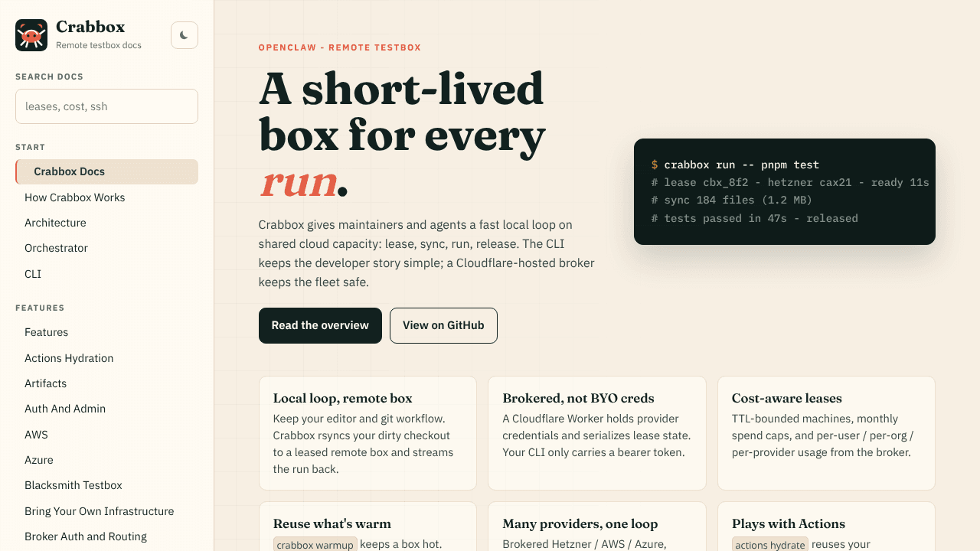
Task: Click the actions hydrate code chip
Action: (770, 545)
